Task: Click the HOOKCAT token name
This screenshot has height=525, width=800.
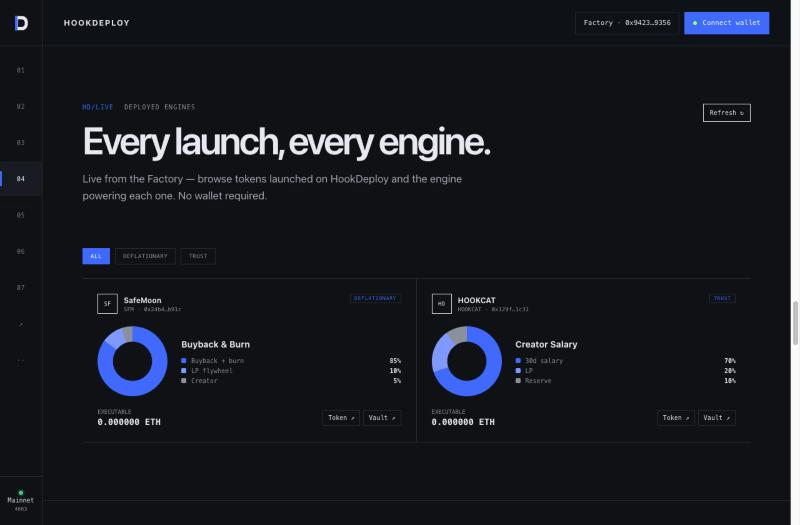Action: (477, 300)
